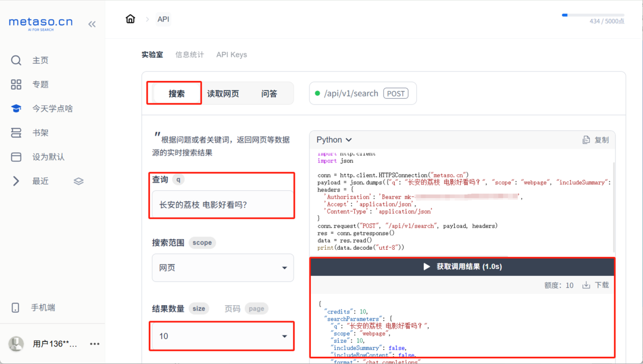This screenshot has height=364, width=643.
Task: Go home via the house breadcrumb icon
Action: 130,19
